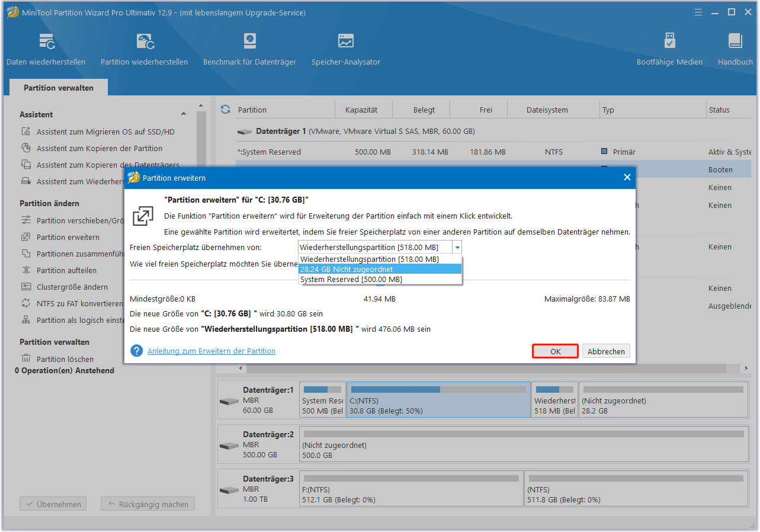Select the 500.0 GB Nicht zugeordnet block on Disk 2
This screenshot has width=760, height=532.
point(523,444)
